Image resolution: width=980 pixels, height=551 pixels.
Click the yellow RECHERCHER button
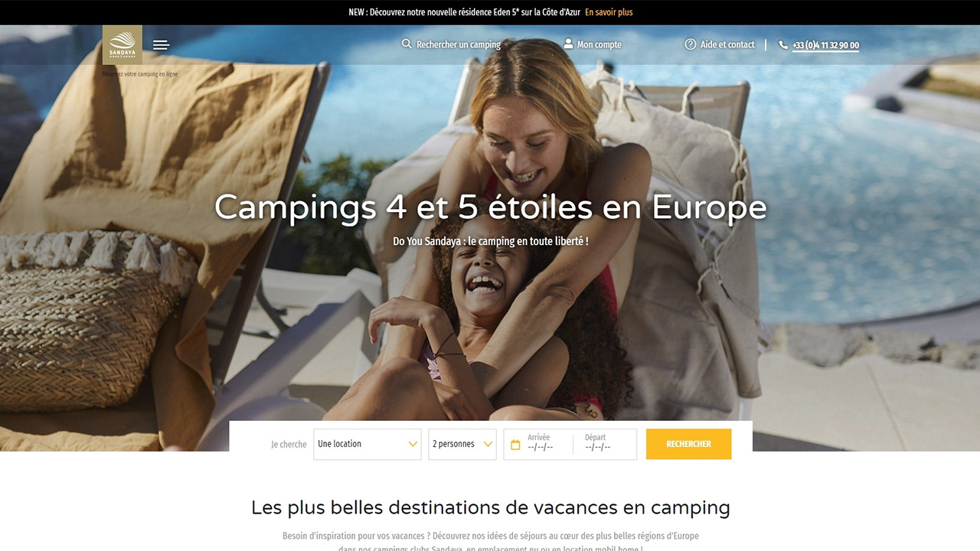coord(688,444)
